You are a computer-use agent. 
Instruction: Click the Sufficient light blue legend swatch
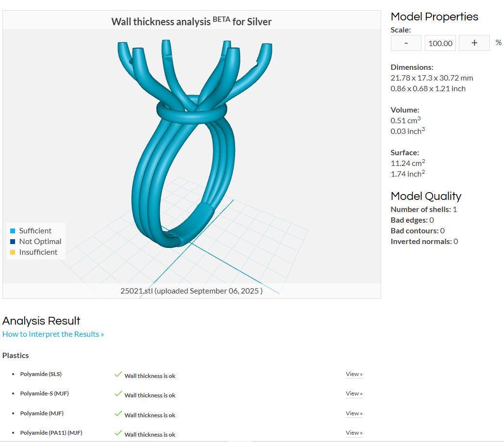click(x=13, y=231)
